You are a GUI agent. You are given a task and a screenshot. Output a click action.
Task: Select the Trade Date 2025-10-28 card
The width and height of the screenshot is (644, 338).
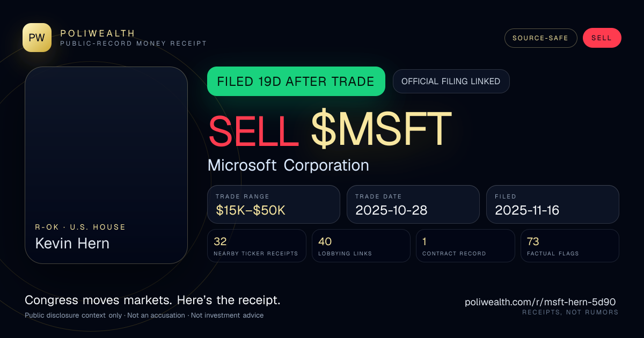click(413, 204)
